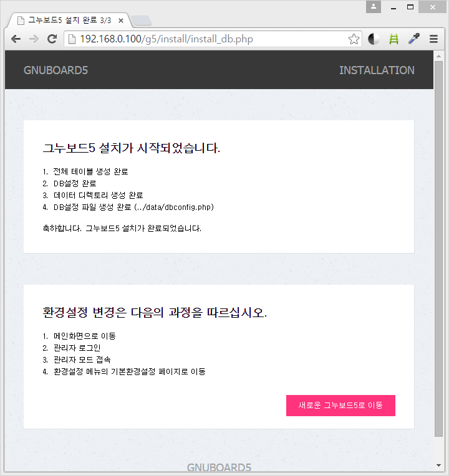Image resolution: width=449 pixels, height=476 pixels.
Task: Go back using the browser back arrow
Action: 16,39
